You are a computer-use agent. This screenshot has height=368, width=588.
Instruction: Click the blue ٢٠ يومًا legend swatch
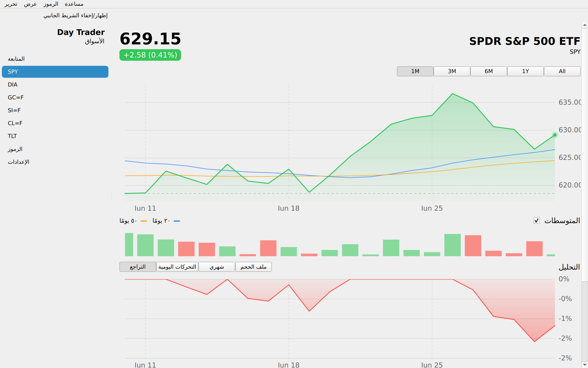177,221
